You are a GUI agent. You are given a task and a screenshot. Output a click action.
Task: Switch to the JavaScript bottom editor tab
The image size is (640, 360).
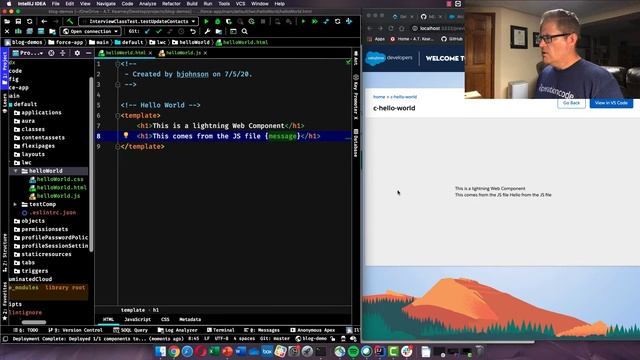[138, 320]
